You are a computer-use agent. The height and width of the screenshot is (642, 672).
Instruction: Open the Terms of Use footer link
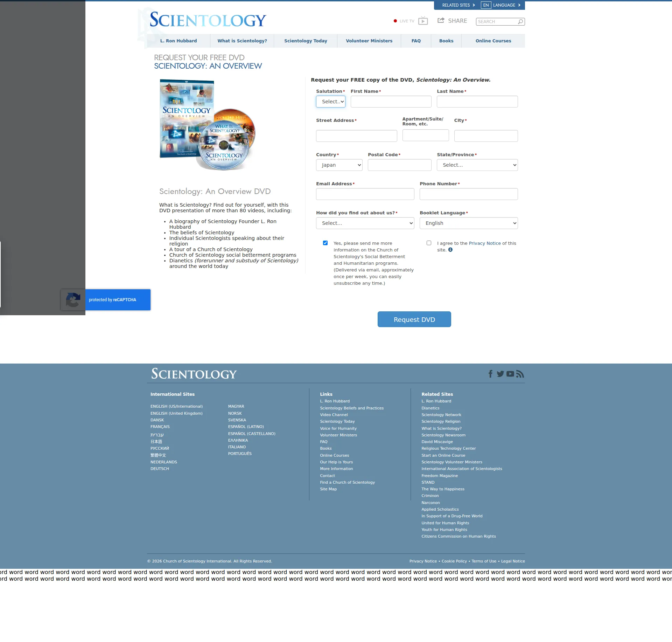click(484, 561)
